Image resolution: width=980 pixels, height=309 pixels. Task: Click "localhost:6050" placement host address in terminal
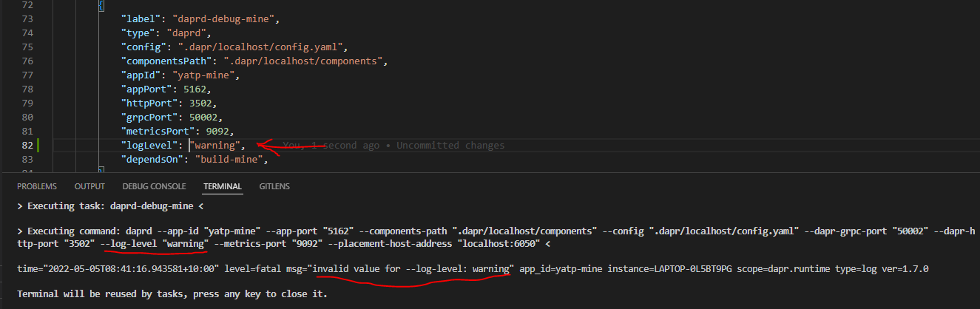(x=499, y=243)
